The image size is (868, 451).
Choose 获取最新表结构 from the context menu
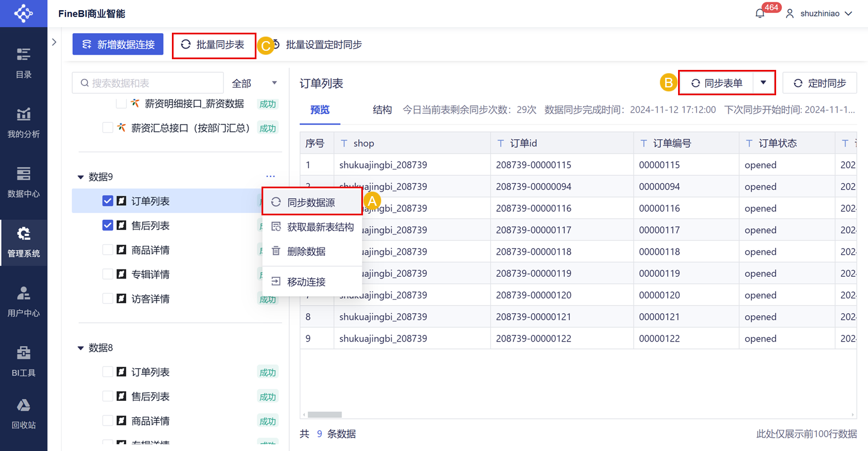pyautogui.click(x=312, y=227)
